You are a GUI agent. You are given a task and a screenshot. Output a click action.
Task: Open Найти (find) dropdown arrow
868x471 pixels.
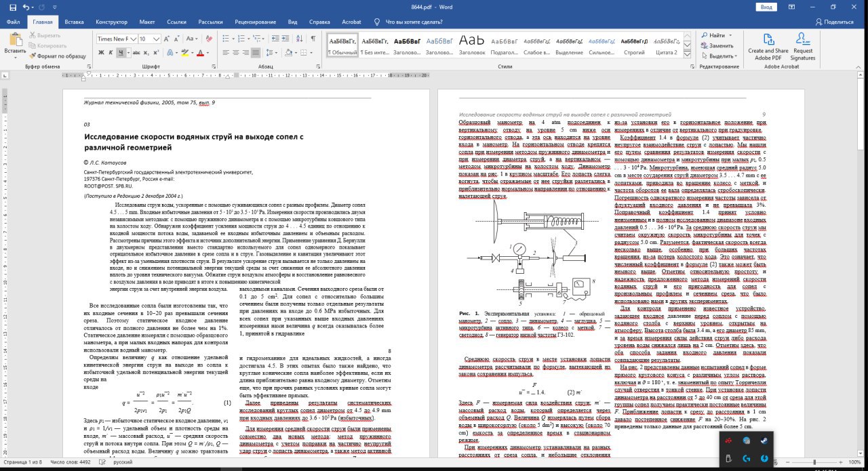point(730,35)
